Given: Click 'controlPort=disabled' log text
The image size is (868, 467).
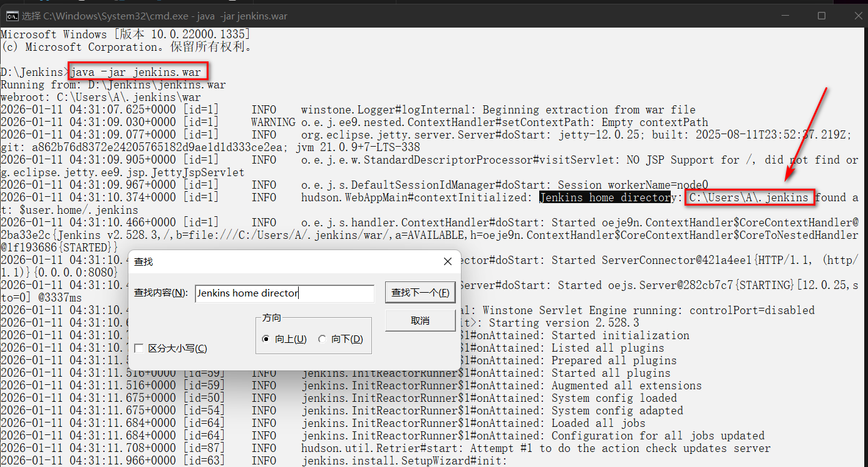Looking at the screenshot, I should tap(752, 310).
